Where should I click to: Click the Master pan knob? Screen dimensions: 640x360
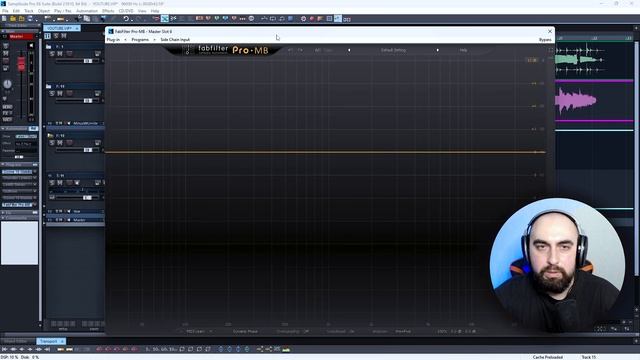pos(7,84)
